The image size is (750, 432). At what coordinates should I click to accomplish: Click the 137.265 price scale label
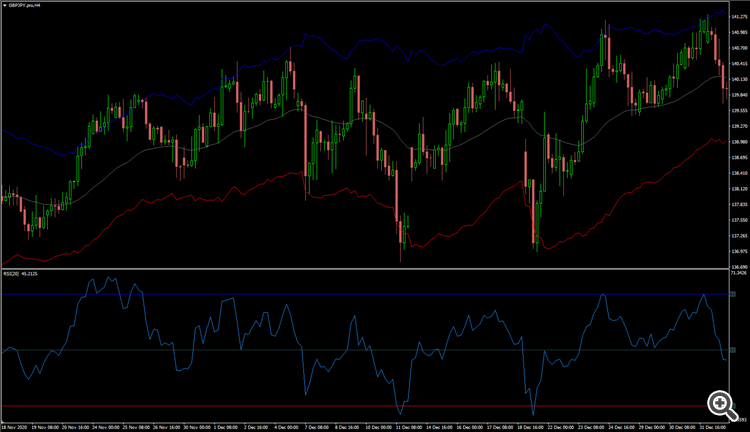739,235
